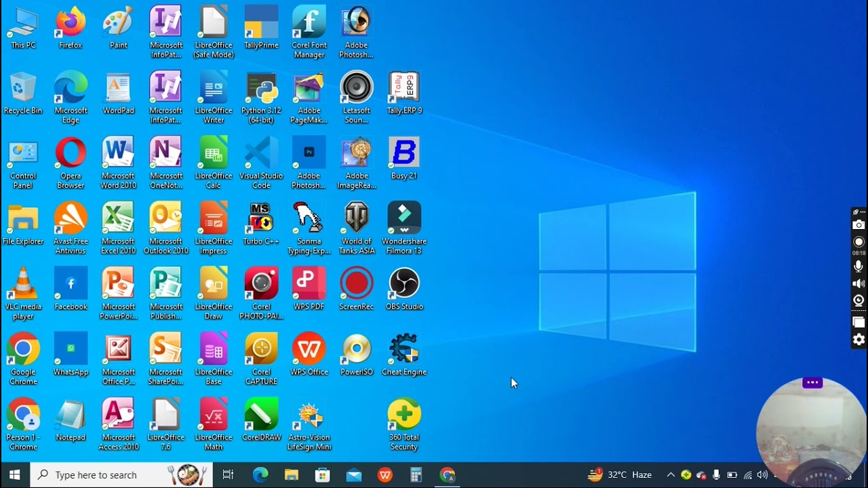Select the OBS Studio desktop icon
The image size is (868, 488).
(x=404, y=289)
